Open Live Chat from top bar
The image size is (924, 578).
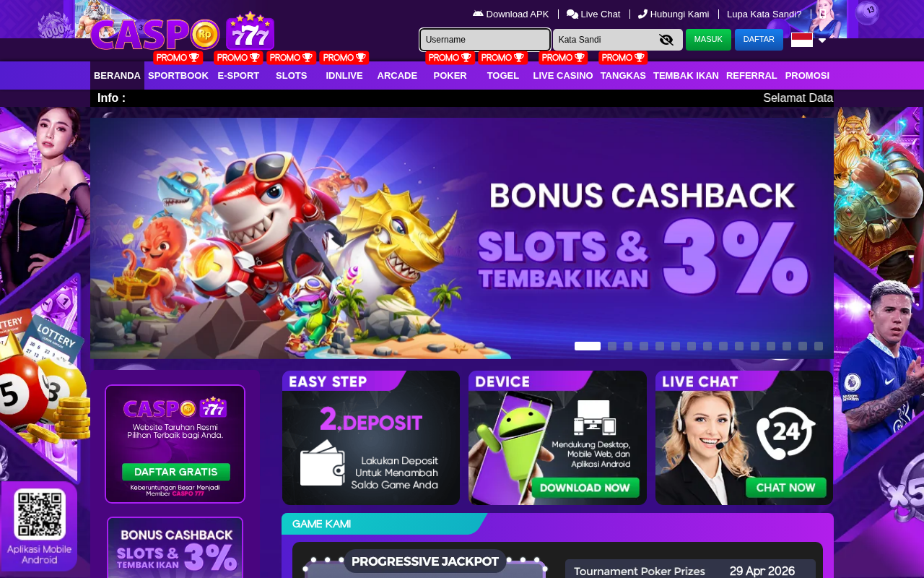click(x=593, y=14)
